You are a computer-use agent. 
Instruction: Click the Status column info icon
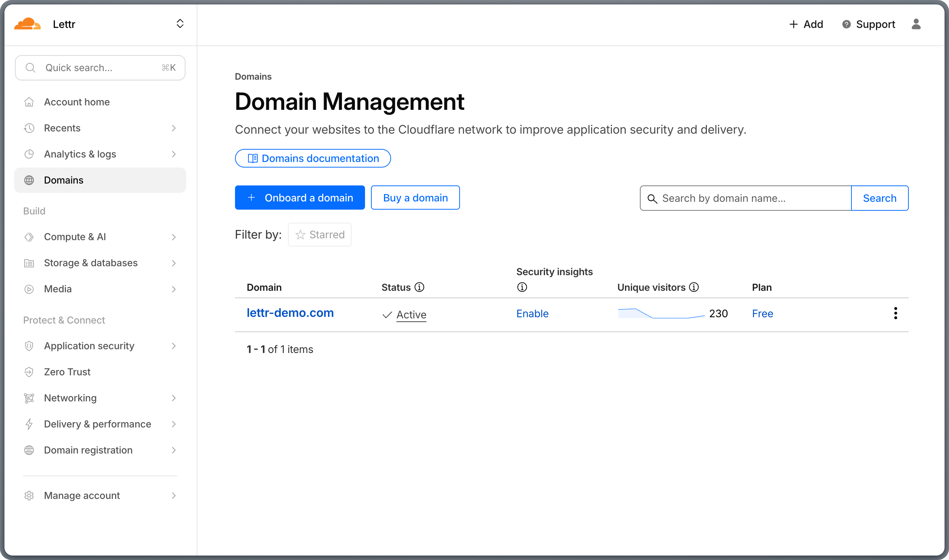coord(419,287)
